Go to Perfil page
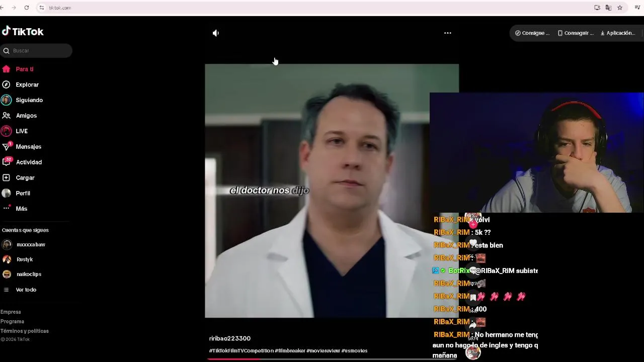This screenshot has width=644, height=362. point(23,194)
